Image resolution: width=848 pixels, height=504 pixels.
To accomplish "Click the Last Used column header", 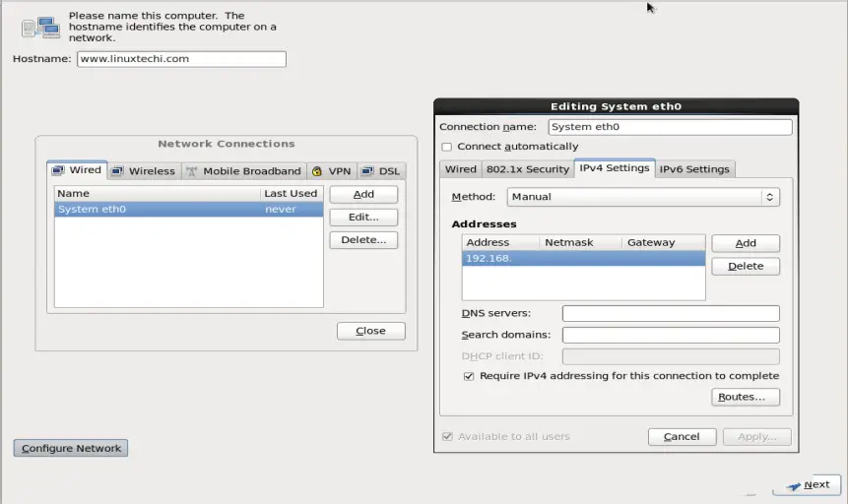I will [x=292, y=194].
